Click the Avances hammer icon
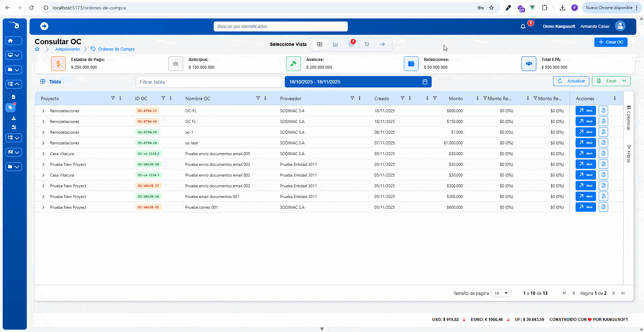Image resolution: width=644 pixels, height=332 pixels. coord(293,64)
